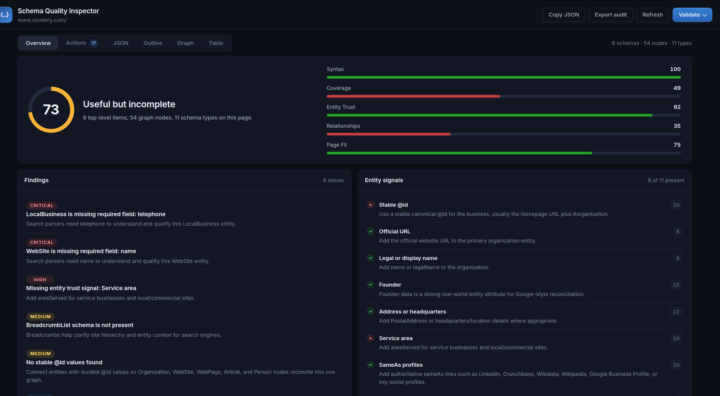Switch to the Graph tab
The width and height of the screenshot is (720, 396).
pos(186,43)
